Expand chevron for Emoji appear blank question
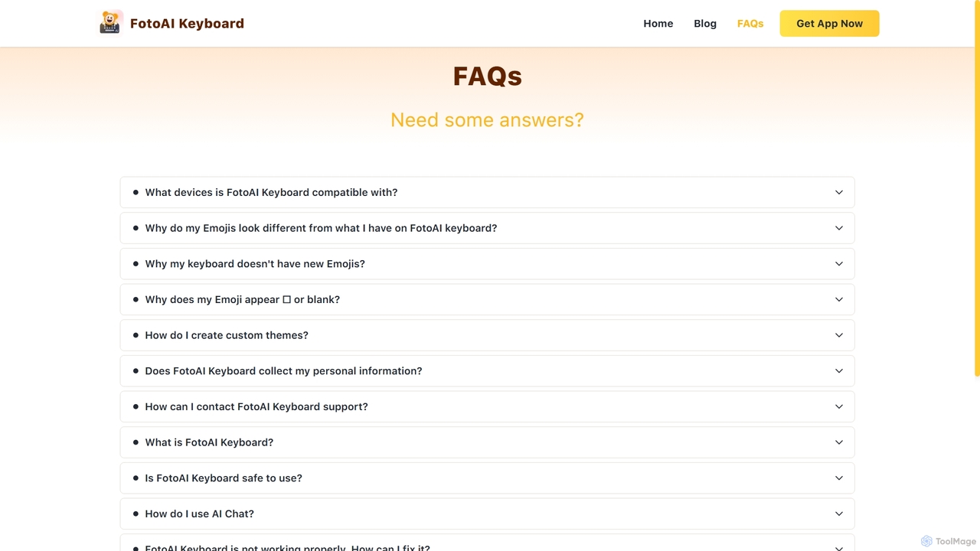This screenshot has height=551, width=980. point(839,299)
